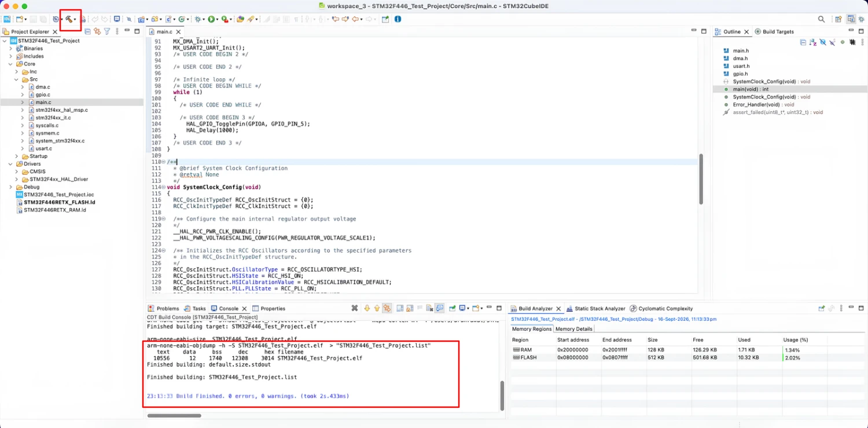Toggle alphabetical sort in Outline panel
The width and height of the screenshot is (868, 428).
coord(814,42)
